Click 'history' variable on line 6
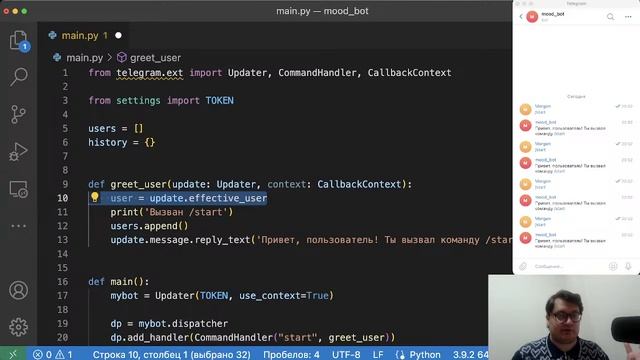 tap(108, 142)
